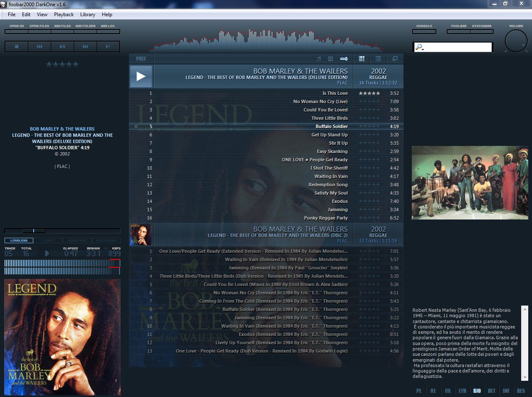Set rating stars for No Woman No Cry (Live)
This screenshot has width=532, height=397.
[x=369, y=101]
